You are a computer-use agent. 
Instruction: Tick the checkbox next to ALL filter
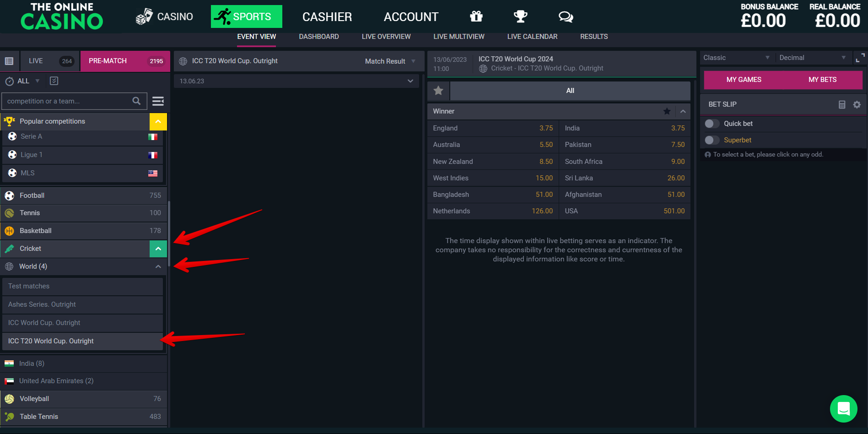[x=54, y=81]
